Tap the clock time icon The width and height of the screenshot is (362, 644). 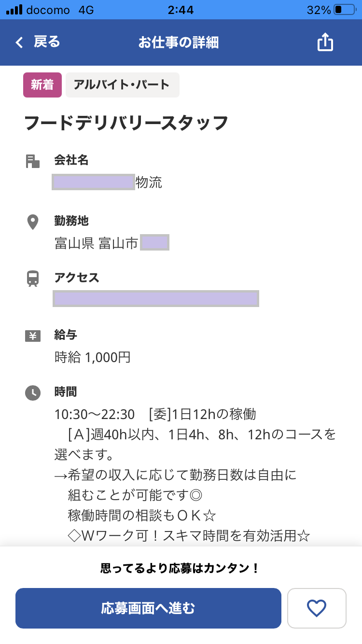pyautogui.click(x=32, y=392)
